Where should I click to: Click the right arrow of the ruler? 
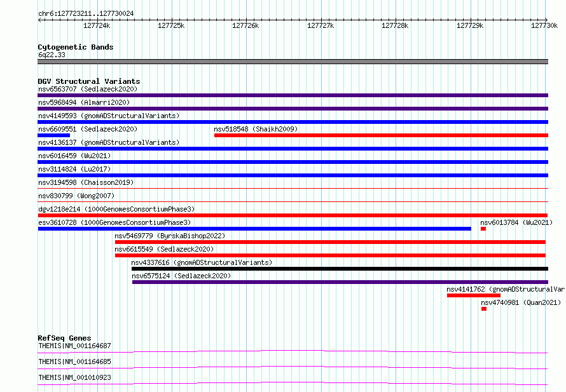546,20
